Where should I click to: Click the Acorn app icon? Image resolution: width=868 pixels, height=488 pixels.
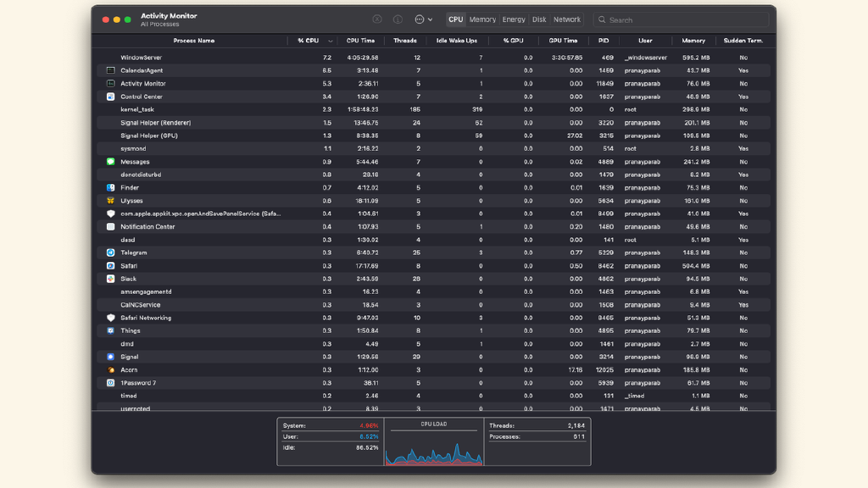110,370
